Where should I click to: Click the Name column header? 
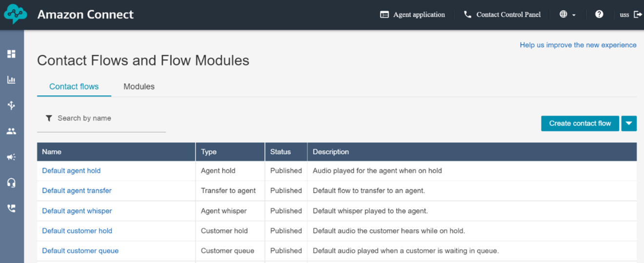(116, 152)
